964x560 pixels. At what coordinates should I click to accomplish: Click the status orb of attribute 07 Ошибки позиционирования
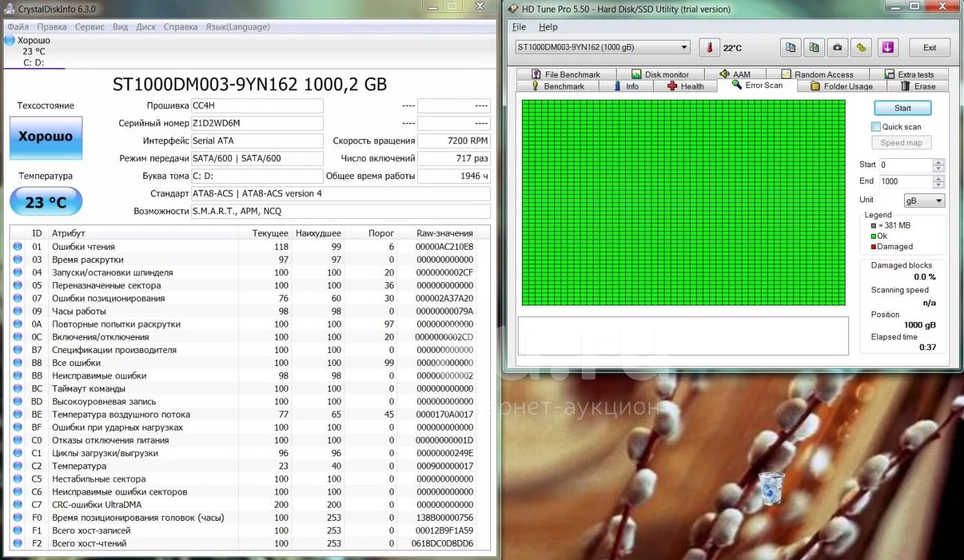[x=18, y=298]
